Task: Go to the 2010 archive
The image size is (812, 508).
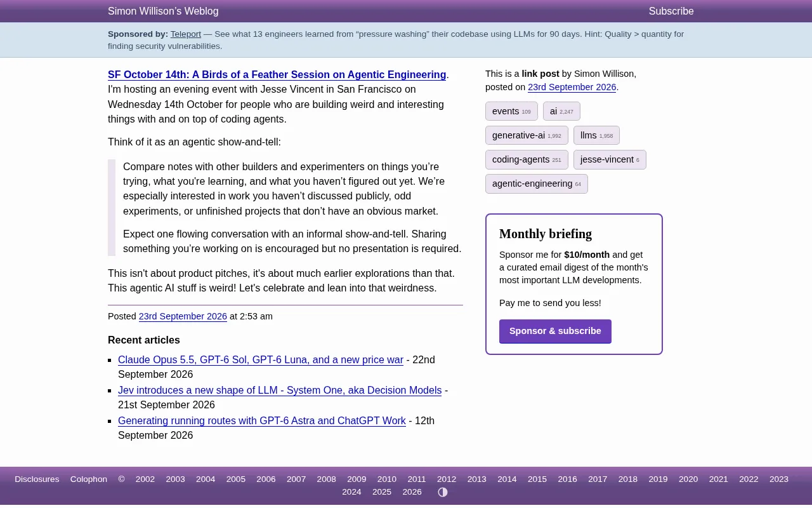Action: point(387,479)
